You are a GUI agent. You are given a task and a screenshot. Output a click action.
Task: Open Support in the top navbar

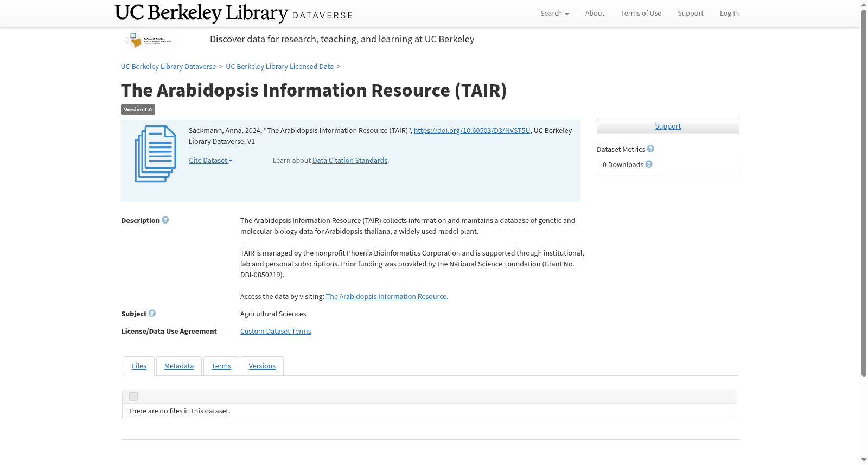[690, 14]
